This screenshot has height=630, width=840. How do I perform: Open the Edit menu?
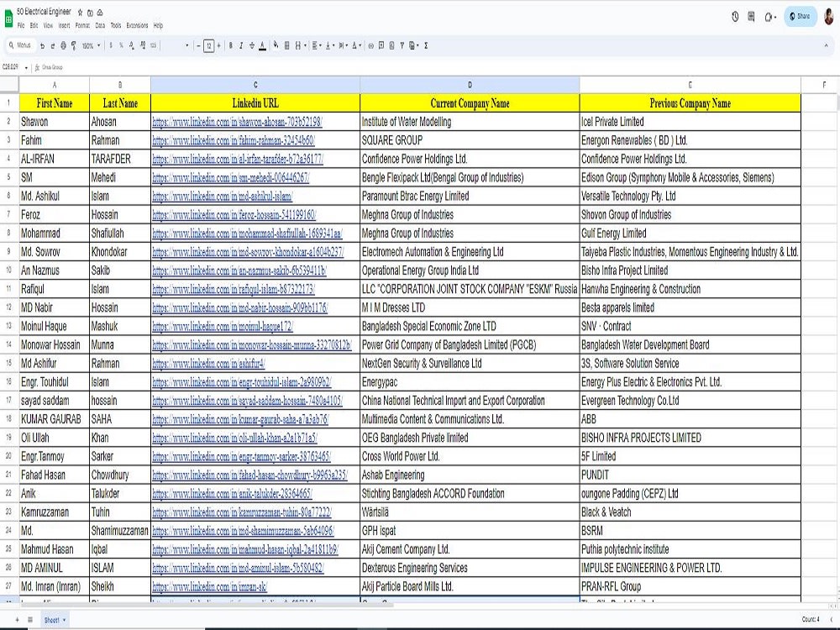point(34,25)
